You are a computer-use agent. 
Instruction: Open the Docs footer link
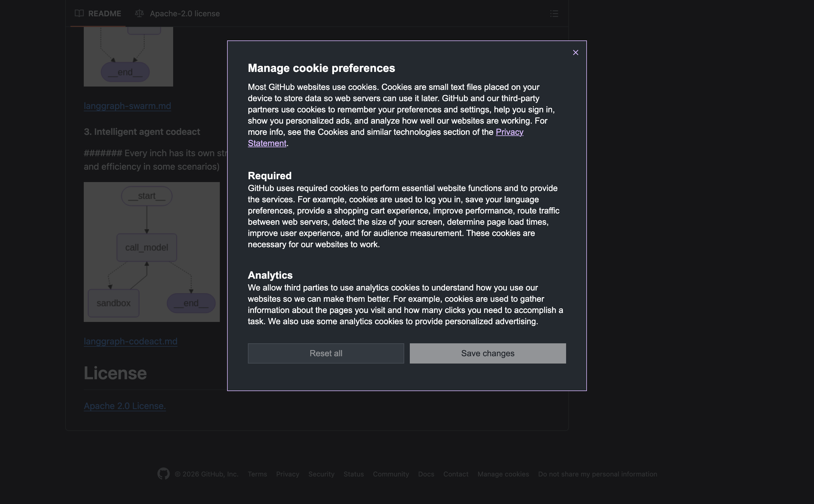click(x=426, y=474)
